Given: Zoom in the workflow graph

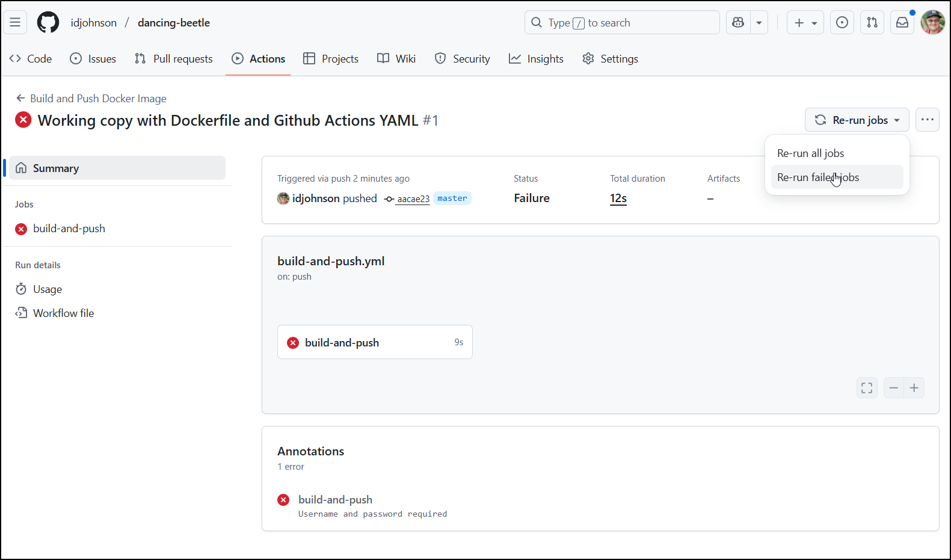Looking at the screenshot, I should tap(914, 388).
